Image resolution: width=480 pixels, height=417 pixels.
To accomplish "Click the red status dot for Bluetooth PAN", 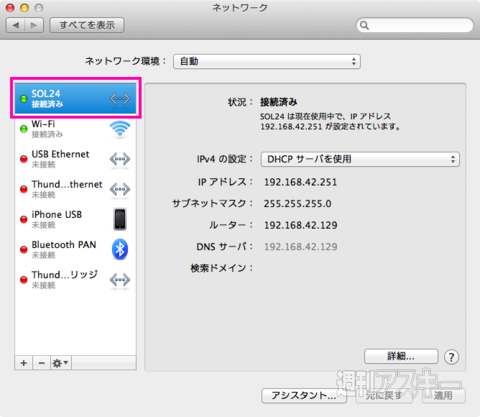I will (24, 249).
